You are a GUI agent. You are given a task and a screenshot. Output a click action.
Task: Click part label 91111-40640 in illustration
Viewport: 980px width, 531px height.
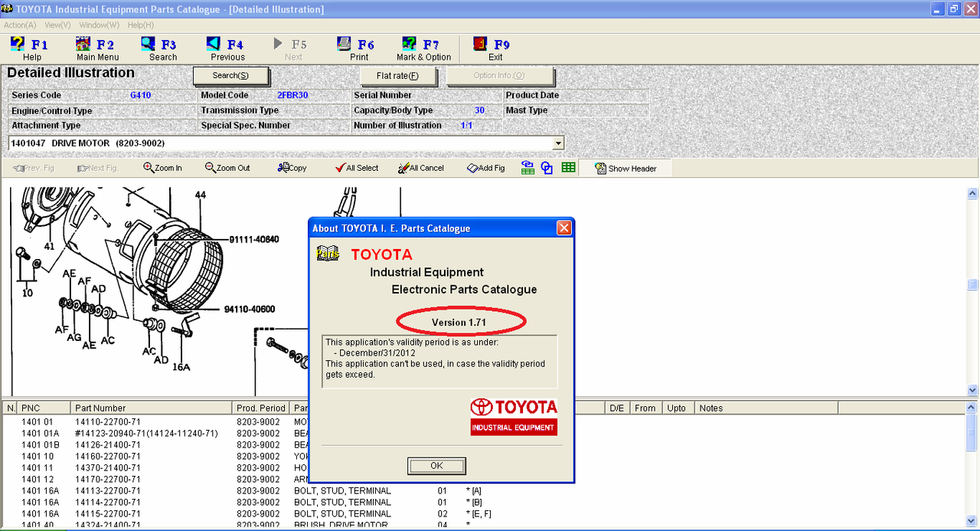tap(253, 239)
